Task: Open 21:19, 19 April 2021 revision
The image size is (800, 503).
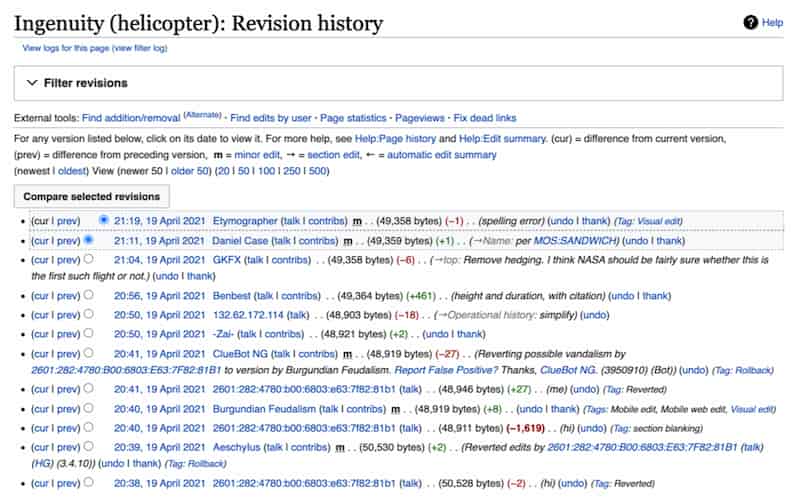Action: click(159, 221)
